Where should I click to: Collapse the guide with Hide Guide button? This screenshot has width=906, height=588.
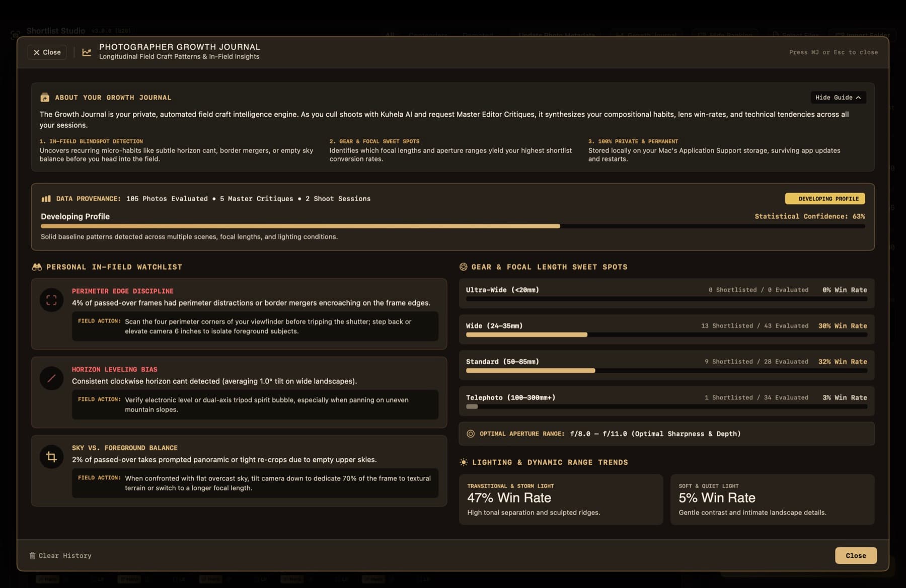pyautogui.click(x=838, y=98)
